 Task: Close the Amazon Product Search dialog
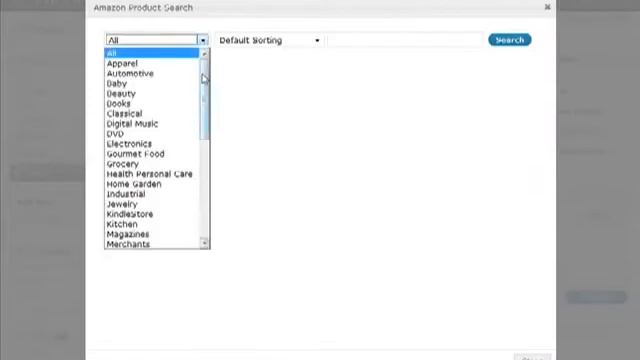point(547,7)
